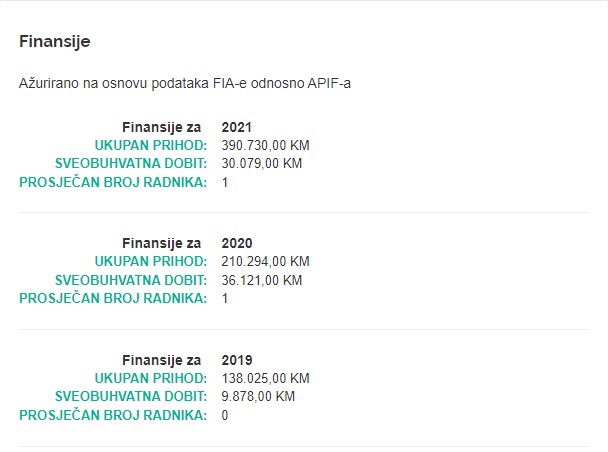Click the PROSJEČAN BROJ RADNIKA label for 2020
Viewport: 608px width, 452px height.
coord(113,298)
